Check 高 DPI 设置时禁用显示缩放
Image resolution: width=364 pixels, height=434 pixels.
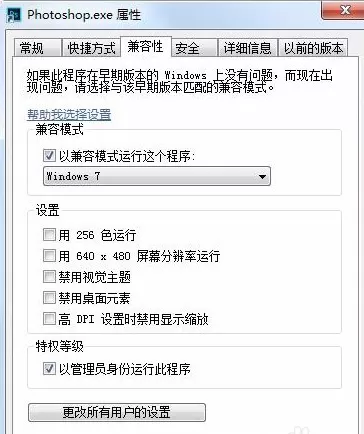pyautogui.click(x=49, y=319)
